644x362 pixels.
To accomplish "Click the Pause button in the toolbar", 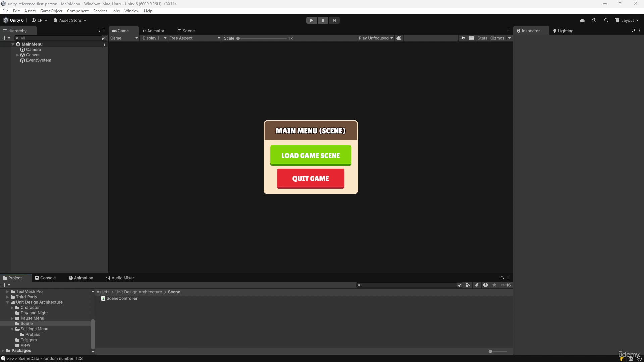I will tap(323, 20).
